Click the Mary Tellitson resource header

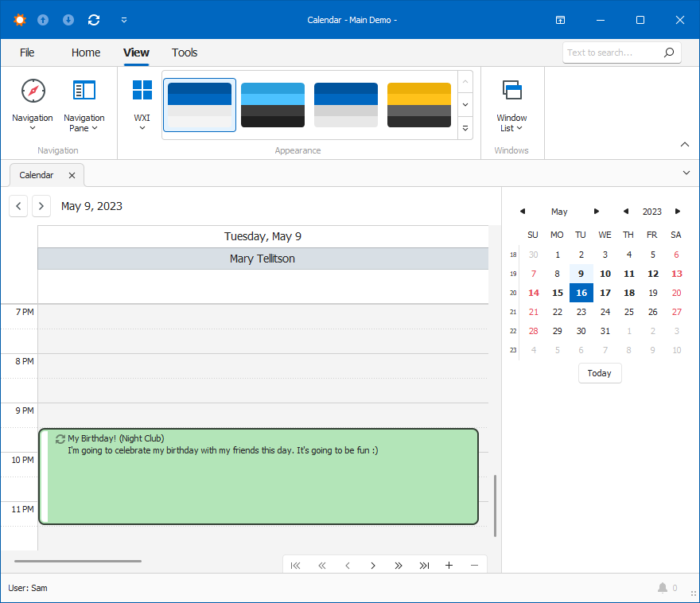click(x=263, y=259)
